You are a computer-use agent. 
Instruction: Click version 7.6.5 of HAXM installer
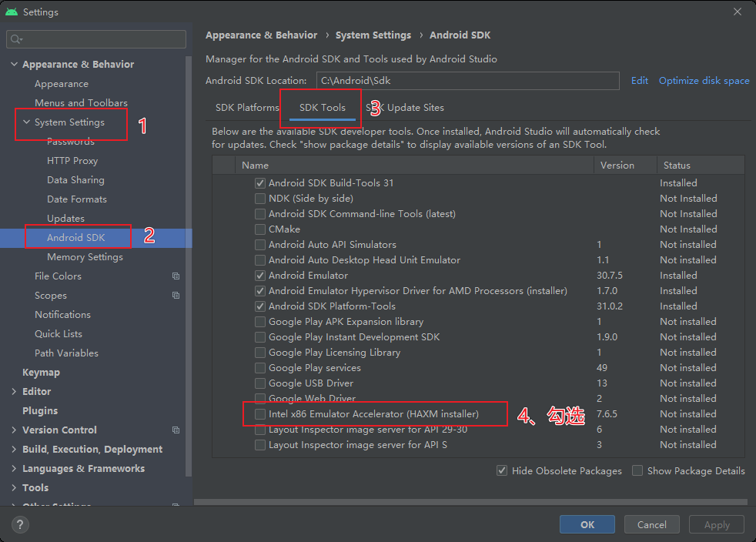[x=607, y=413]
